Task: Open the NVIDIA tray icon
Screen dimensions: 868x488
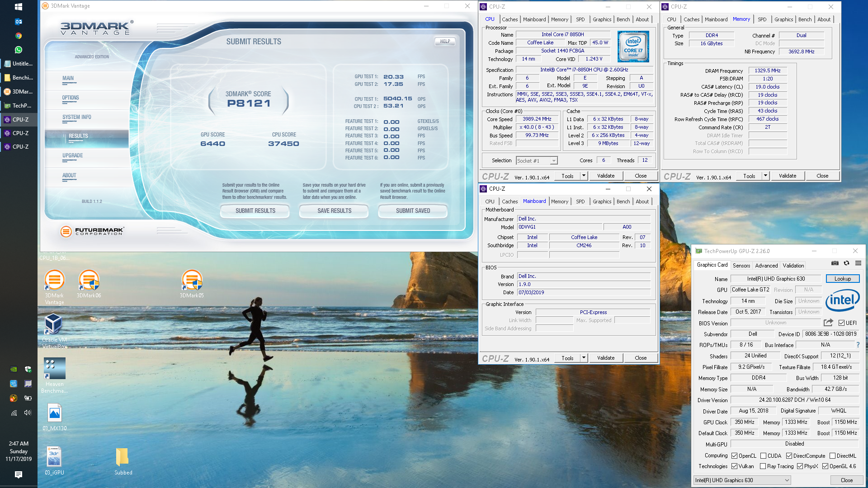Action: (x=14, y=369)
